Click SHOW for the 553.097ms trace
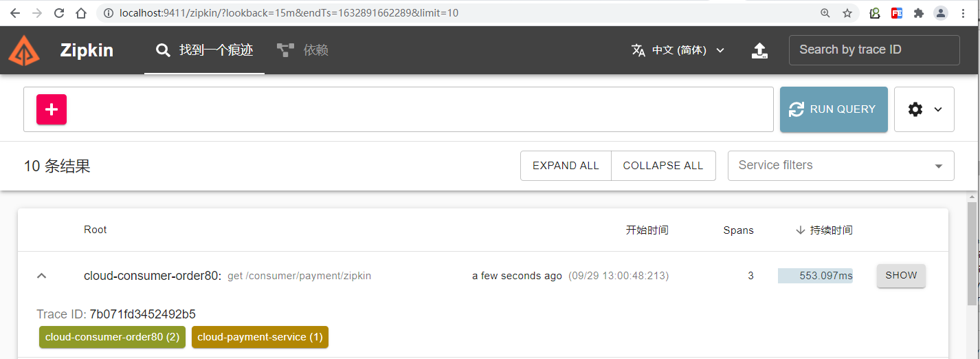Screen dimensions: 980x359 [x=901, y=276]
